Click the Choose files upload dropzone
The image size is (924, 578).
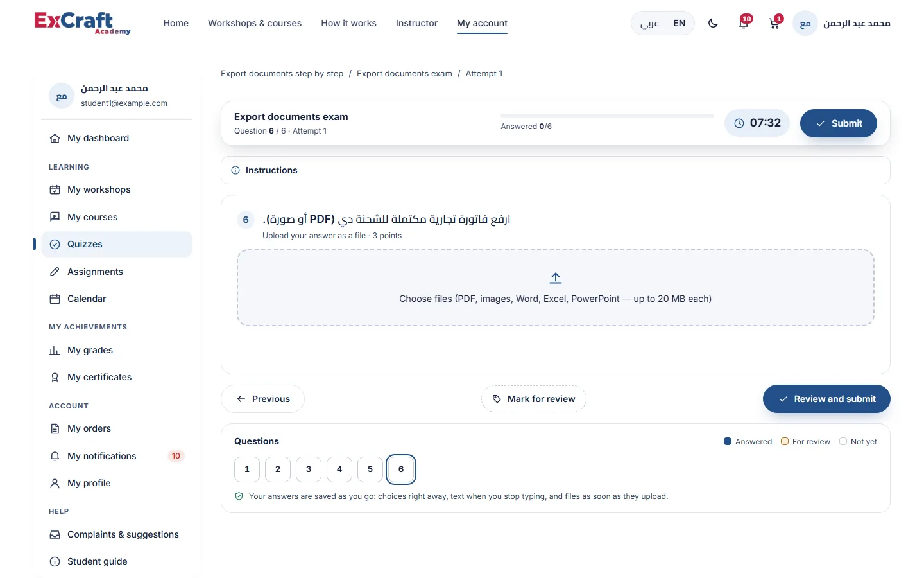556,288
